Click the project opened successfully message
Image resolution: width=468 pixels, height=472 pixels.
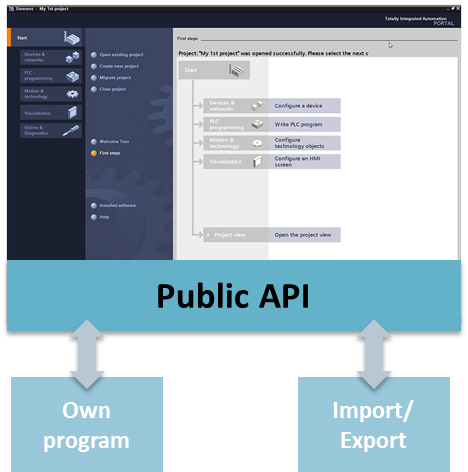coord(273,53)
